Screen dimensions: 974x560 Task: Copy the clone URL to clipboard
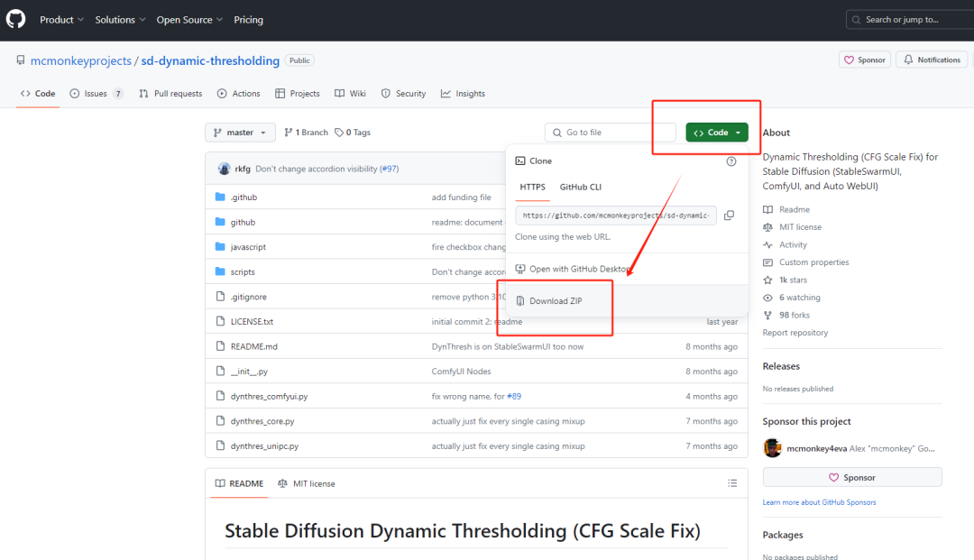point(730,216)
